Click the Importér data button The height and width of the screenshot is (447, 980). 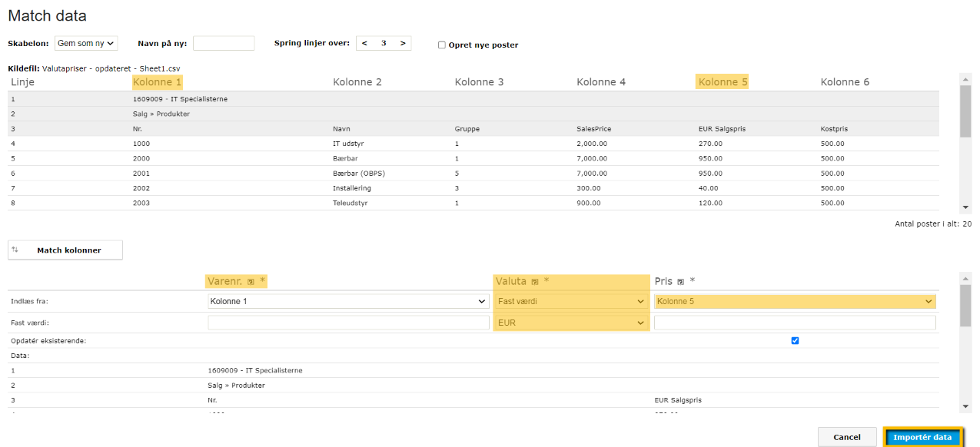[923, 436]
